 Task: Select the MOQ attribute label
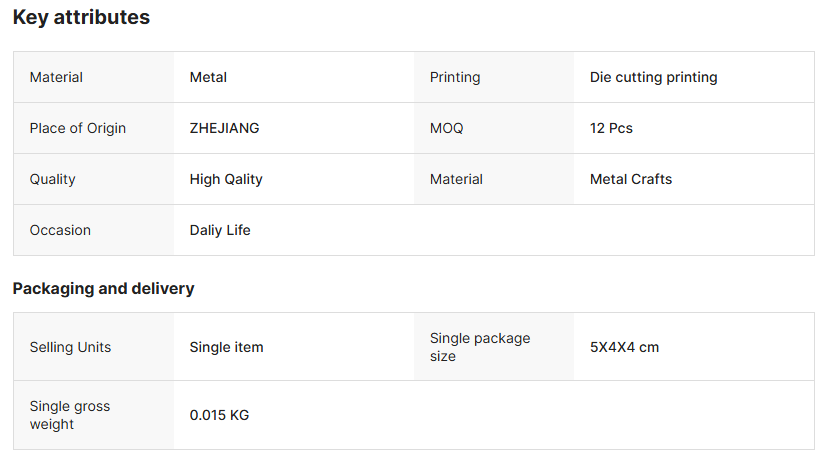[447, 128]
